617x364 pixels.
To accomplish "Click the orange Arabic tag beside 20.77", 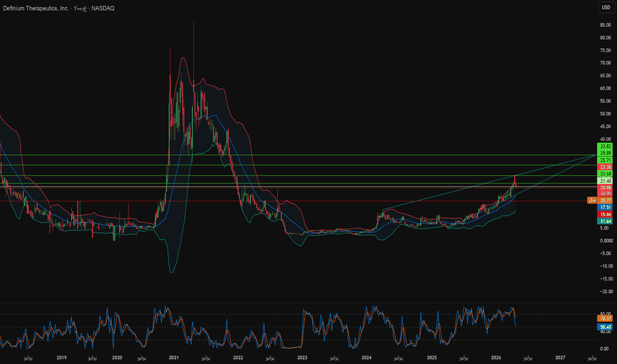I will pyautogui.click(x=592, y=201).
